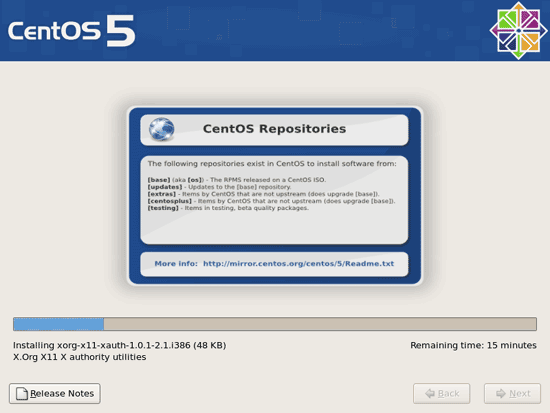Click the [updates] repository entry

[219, 187]
